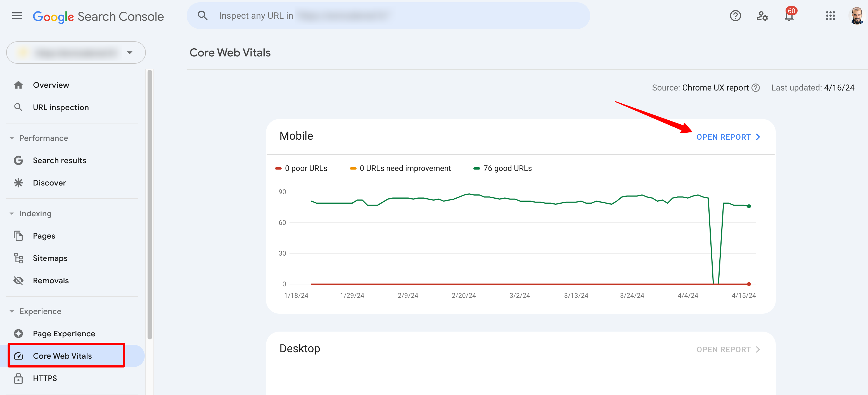Click the HTTPS padlock icon
Image resolution: width=868 pixels, height=395 pixels.
click(x=18, y=378)
